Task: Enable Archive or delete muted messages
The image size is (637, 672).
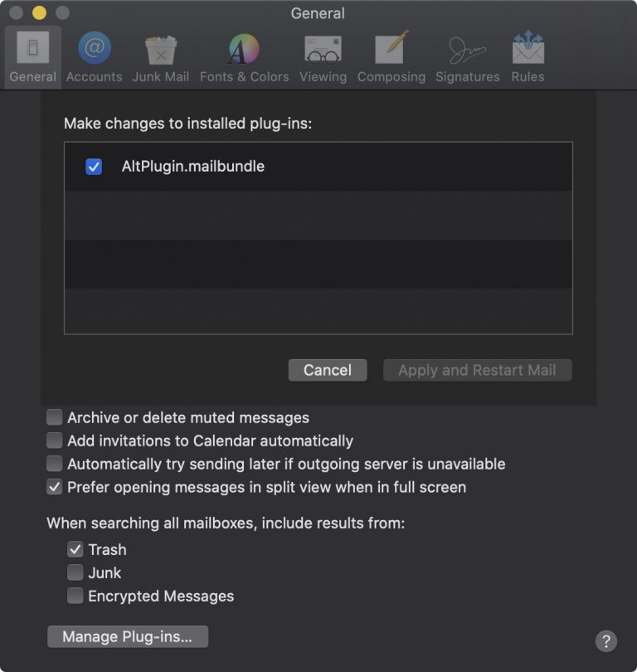Action: [x=55, y=417]
